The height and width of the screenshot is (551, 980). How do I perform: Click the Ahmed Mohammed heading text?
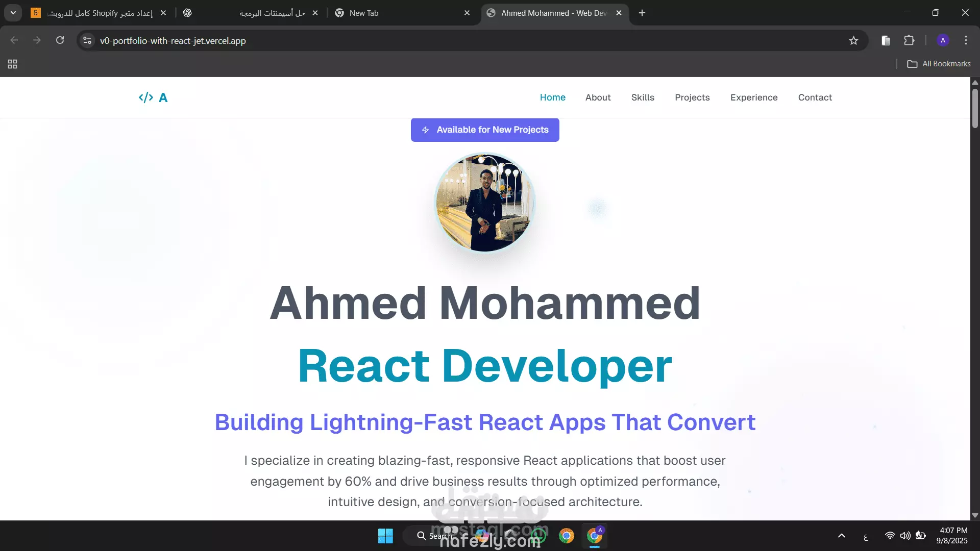[485, 303]
